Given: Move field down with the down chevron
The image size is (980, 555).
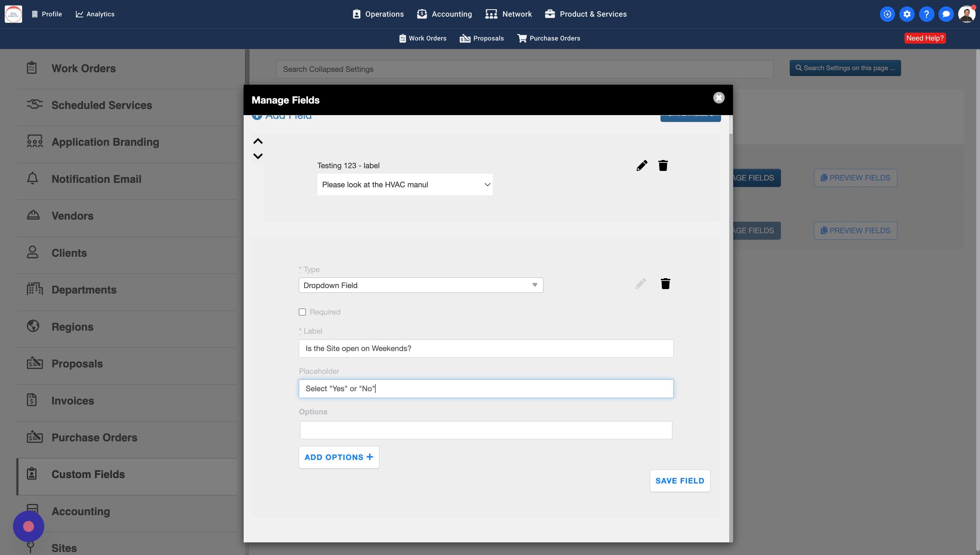Looking at the screenshot, I should click(258, 156).
